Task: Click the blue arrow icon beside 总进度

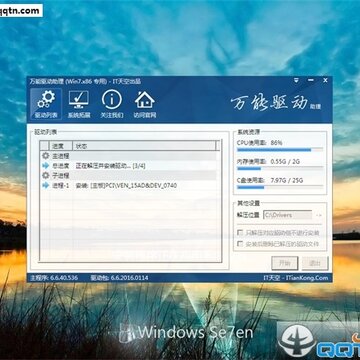Action: click(45, 166)
